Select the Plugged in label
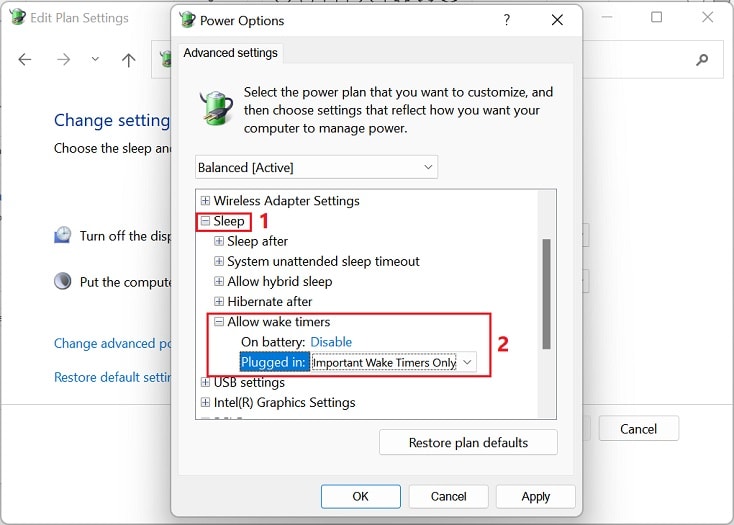This screenshot has height=525, width=734. click(x=273, y=362)
